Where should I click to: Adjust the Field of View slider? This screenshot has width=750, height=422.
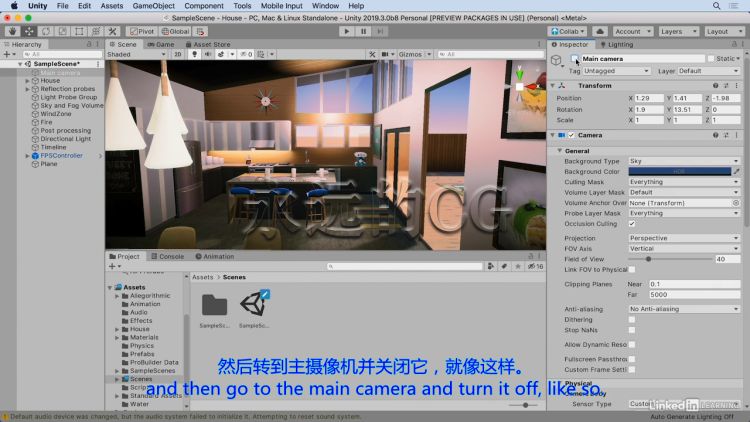tap(671, 259)
